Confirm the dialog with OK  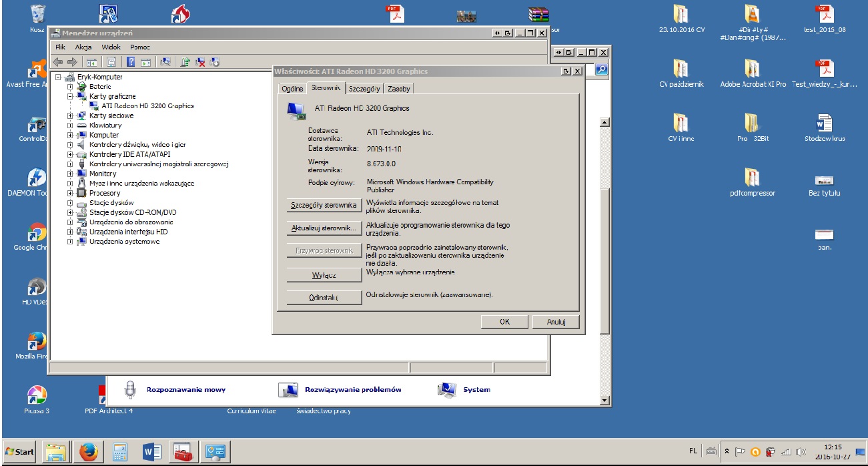(x=505, y=322)
